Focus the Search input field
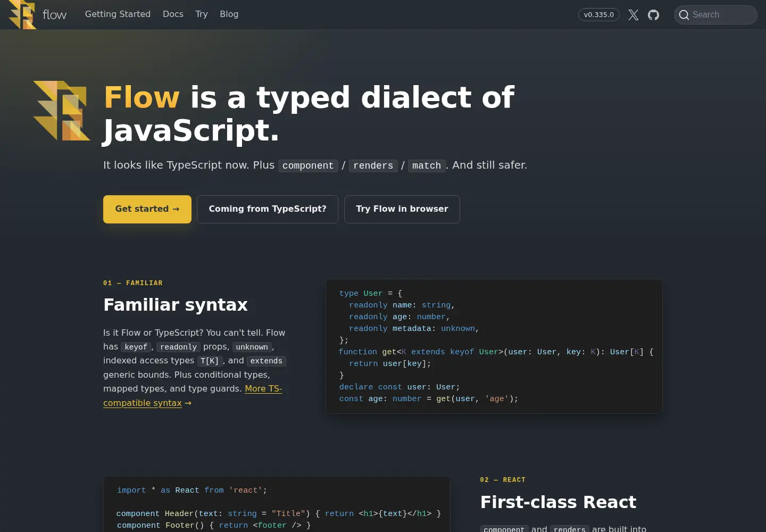Image resolution: width=766 pixels, height=532 pixels. pos(715,15)
